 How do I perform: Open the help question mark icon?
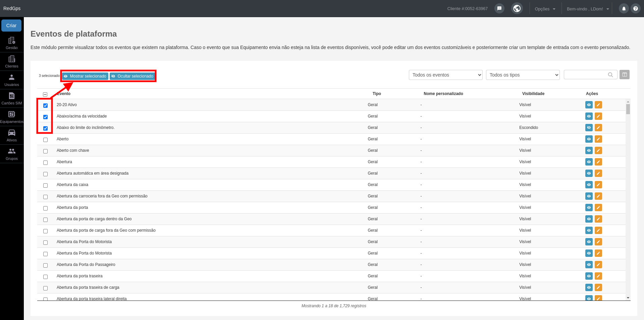coord(636,9)
